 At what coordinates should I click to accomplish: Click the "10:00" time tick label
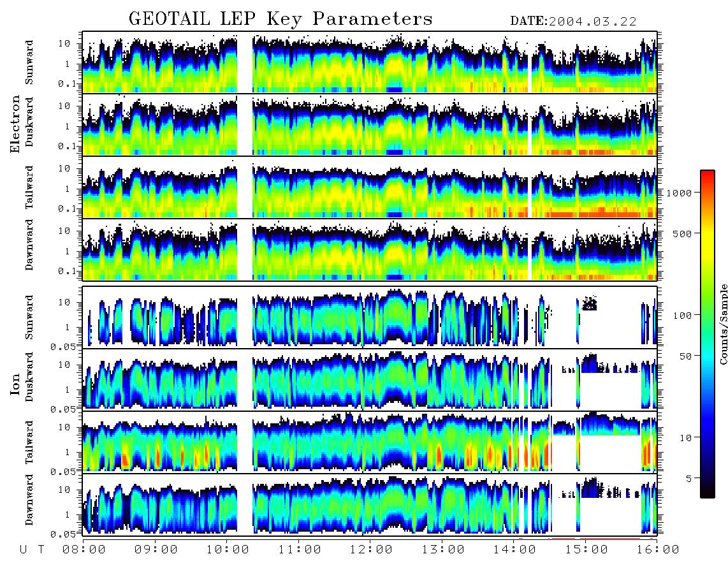pos(228,550)
